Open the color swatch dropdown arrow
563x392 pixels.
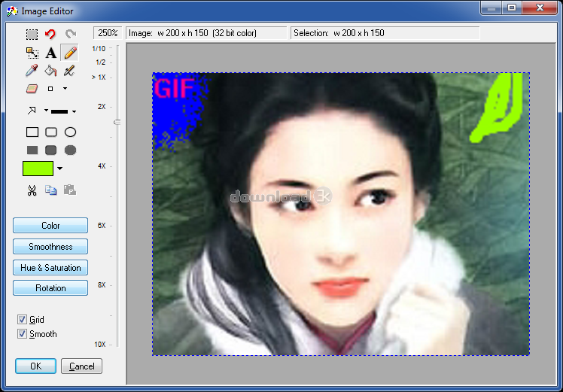click(x=60, y=169)
